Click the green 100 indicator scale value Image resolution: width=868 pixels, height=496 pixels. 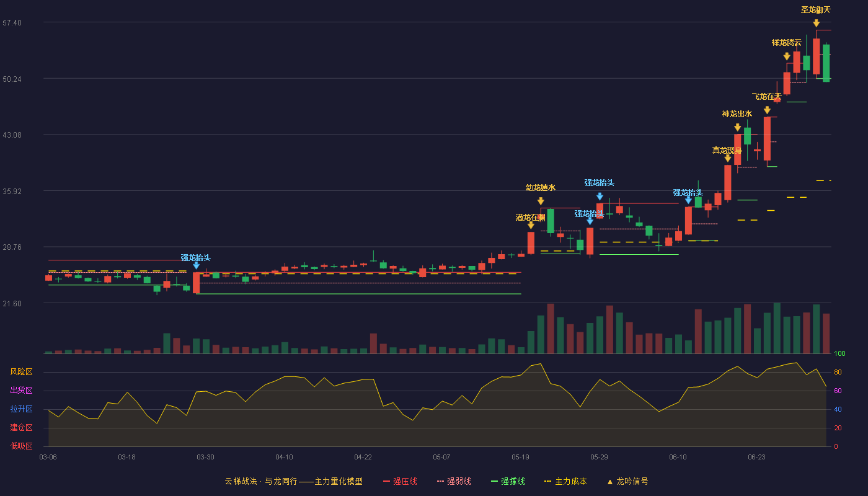(x=840, y=353)
